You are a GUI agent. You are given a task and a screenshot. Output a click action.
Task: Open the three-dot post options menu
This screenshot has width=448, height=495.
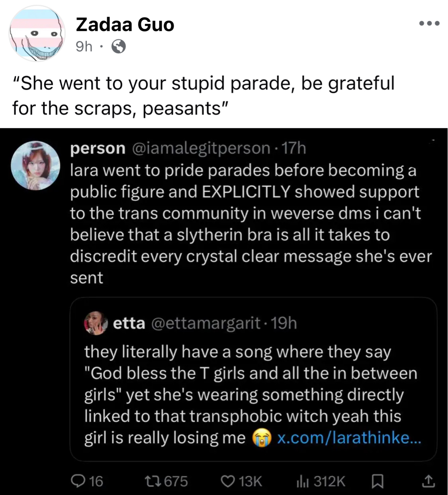[x=430, y=23]
